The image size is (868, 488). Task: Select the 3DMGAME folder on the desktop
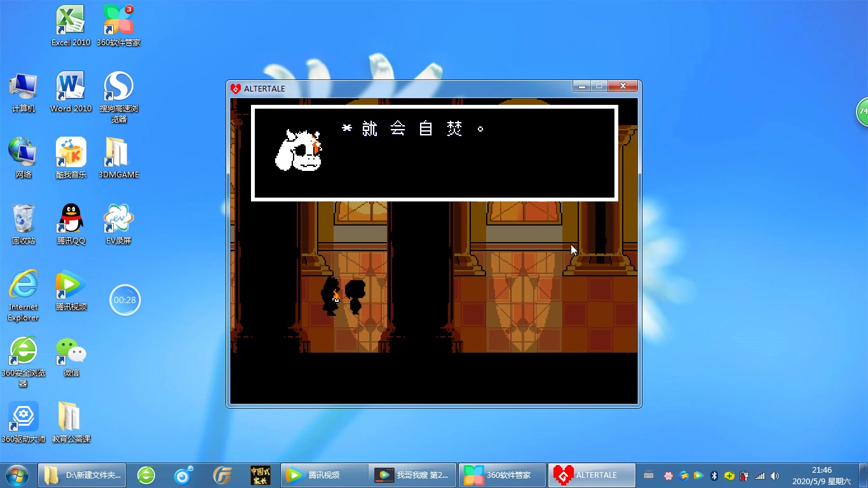(x=119, y=158)
